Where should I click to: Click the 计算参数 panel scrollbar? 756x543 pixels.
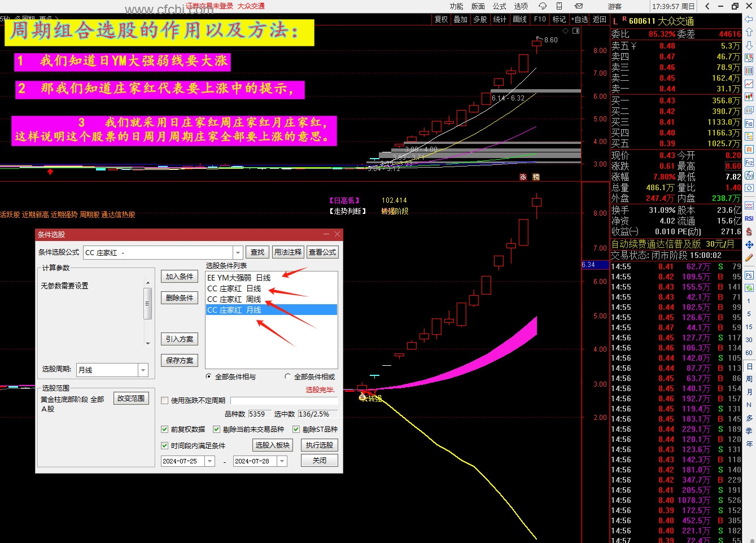coord(148,313)
